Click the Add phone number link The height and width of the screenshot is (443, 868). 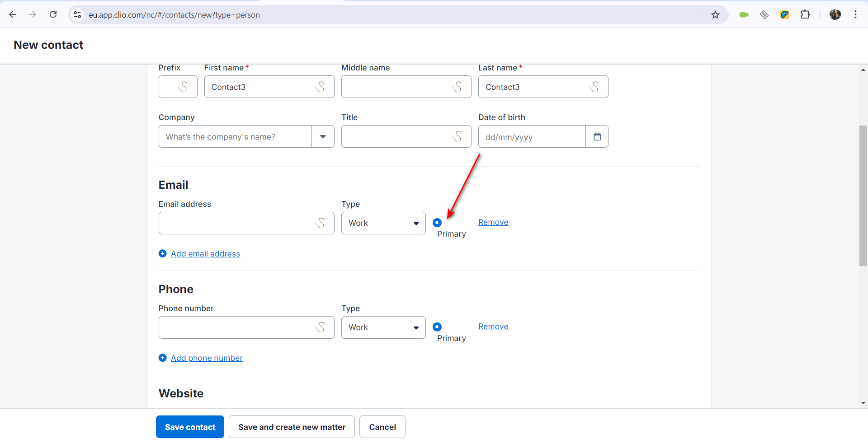click(207, 358)
